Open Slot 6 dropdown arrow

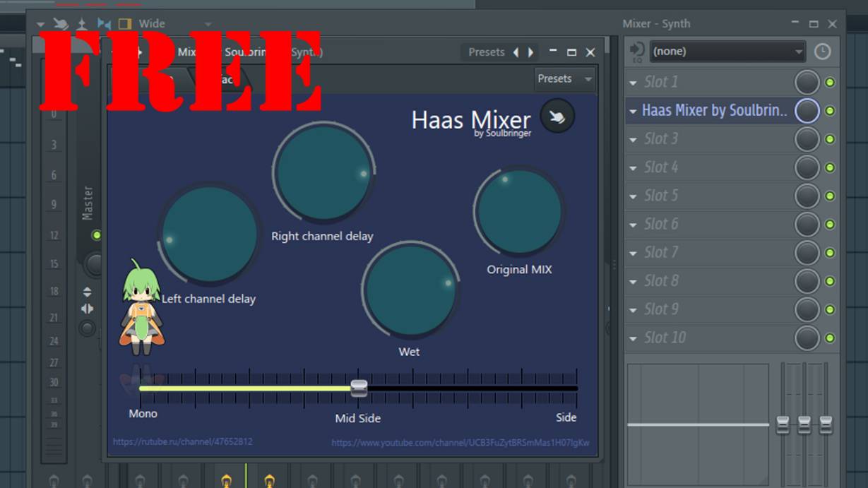coord(633,225)
